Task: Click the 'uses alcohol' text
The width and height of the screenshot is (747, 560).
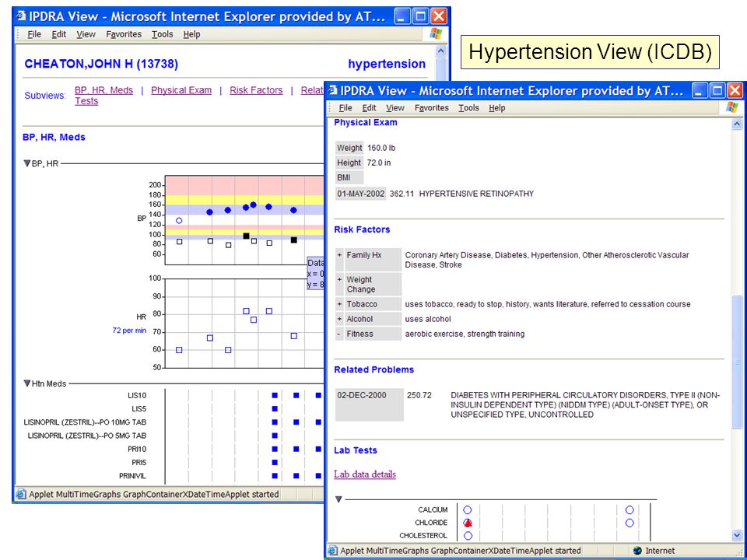Action: pyautogui.click(x=428, y=319)
